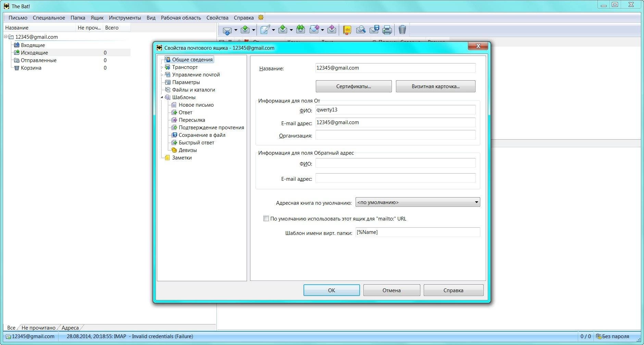The image size is (644, 345).
Task: Collapse the Шаблоны tree node
Action: click(162, 97)
